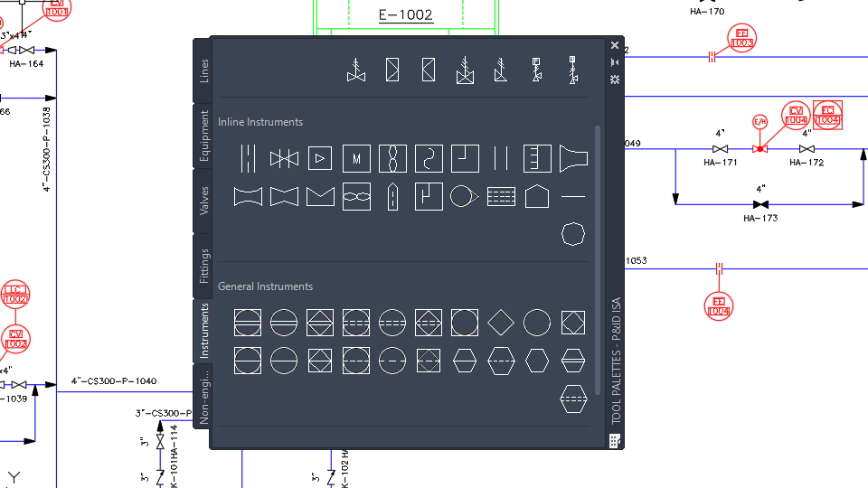Click the tool palette vertical scrollbar
This screenshot has width=868, height=488.
598,260
